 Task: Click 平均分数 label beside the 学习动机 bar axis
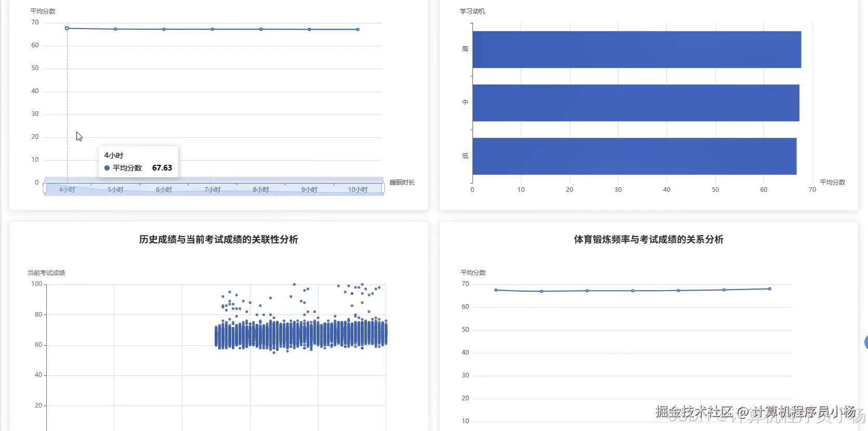click(833, 182)
